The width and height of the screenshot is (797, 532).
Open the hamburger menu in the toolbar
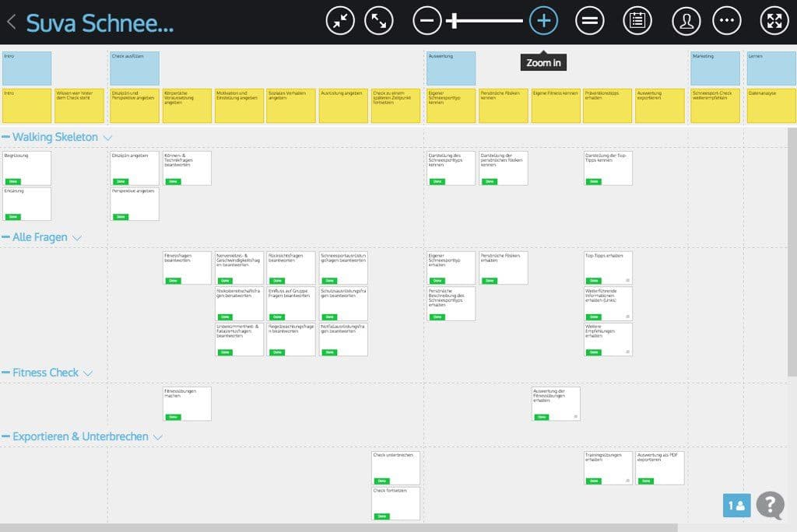click(590, 20)
